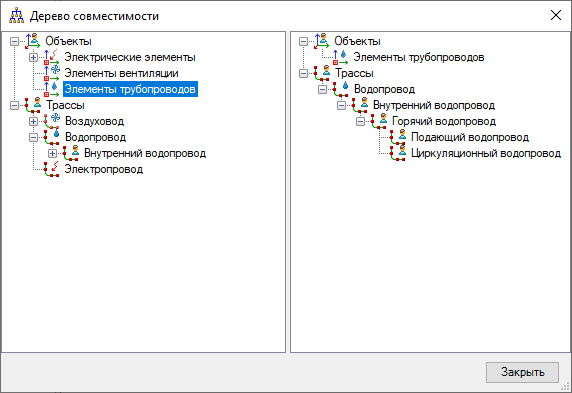Image resolution: width=572 pixels, height=393 pixels.
Task: Click the Водопровод icon in left tree
Action: coord(52,138)
